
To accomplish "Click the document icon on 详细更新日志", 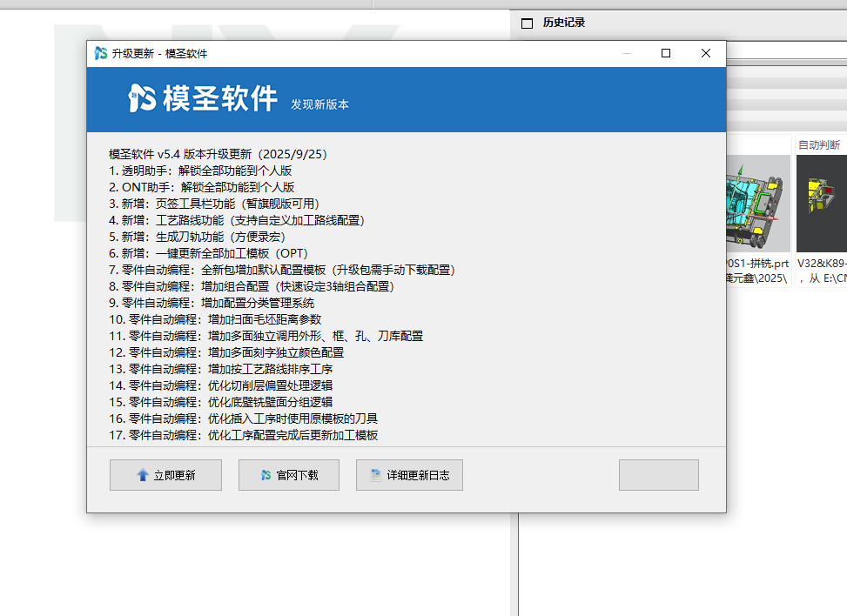I will [375, 475].
